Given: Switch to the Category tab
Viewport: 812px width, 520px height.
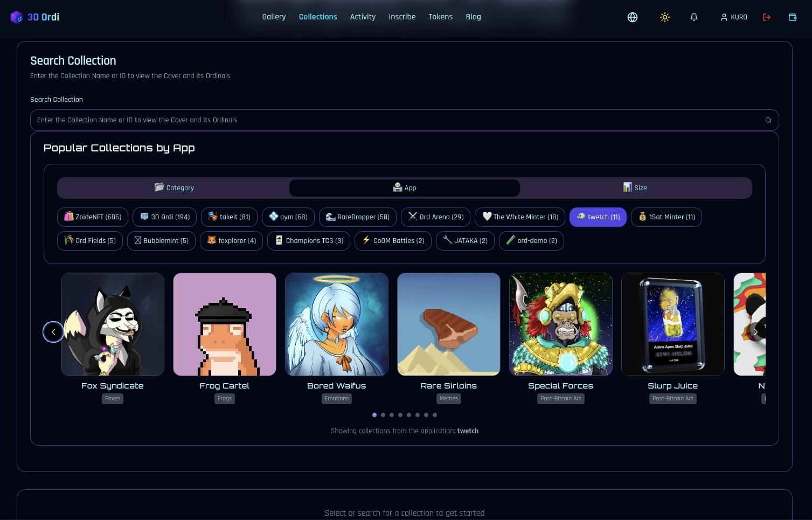Looking at the screenshot, I should tap(173, 188).
